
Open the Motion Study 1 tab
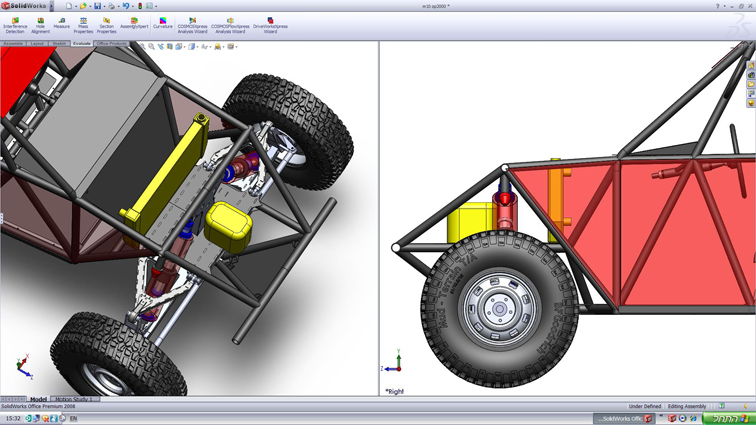click(x=73, y=399)
